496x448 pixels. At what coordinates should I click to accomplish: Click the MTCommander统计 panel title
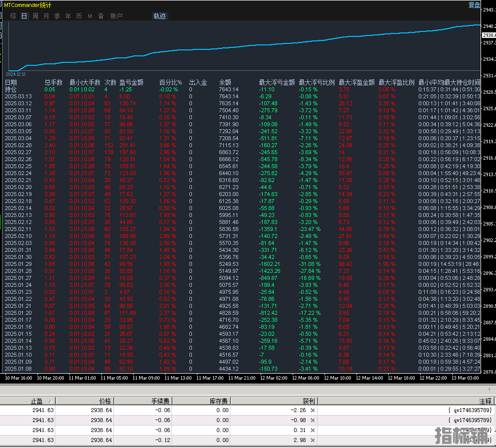tap(27, 5)
